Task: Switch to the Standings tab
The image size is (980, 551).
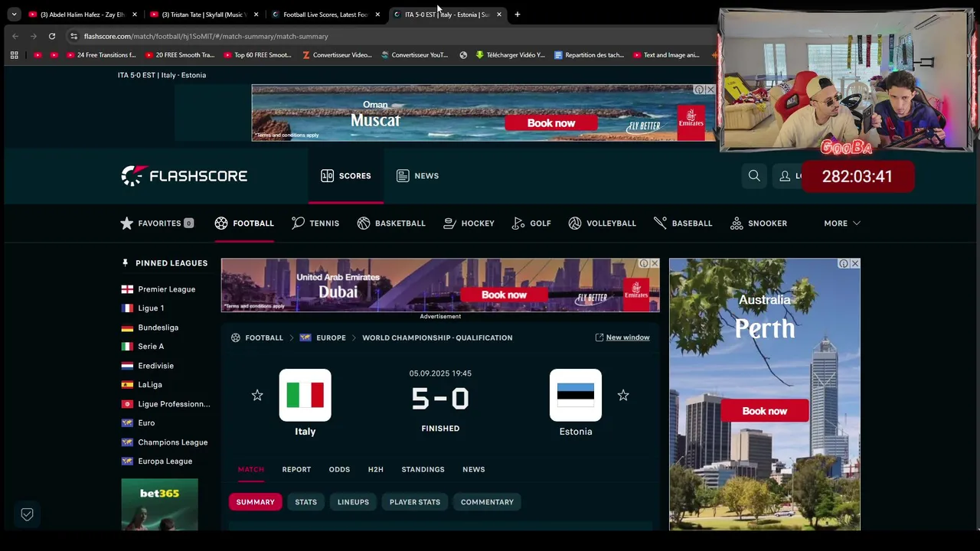Action: pos(423,469)
